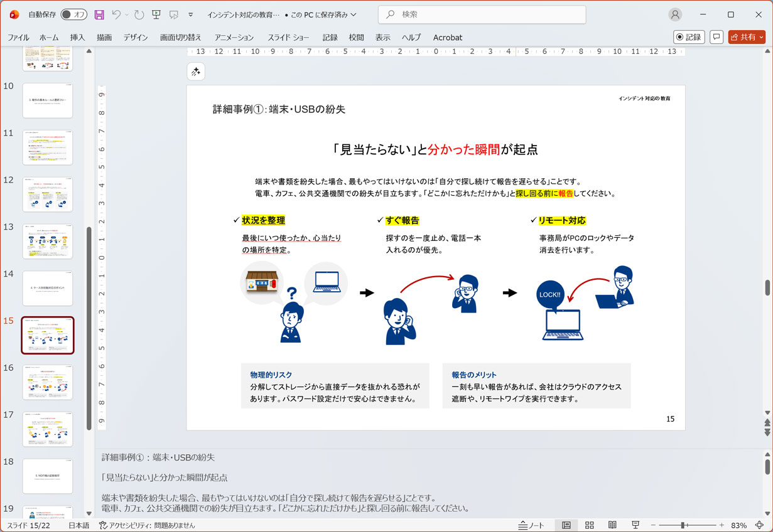Open the Designer ideas icon above the slide
The image size is (773, 532).
(x=195, y=71)
